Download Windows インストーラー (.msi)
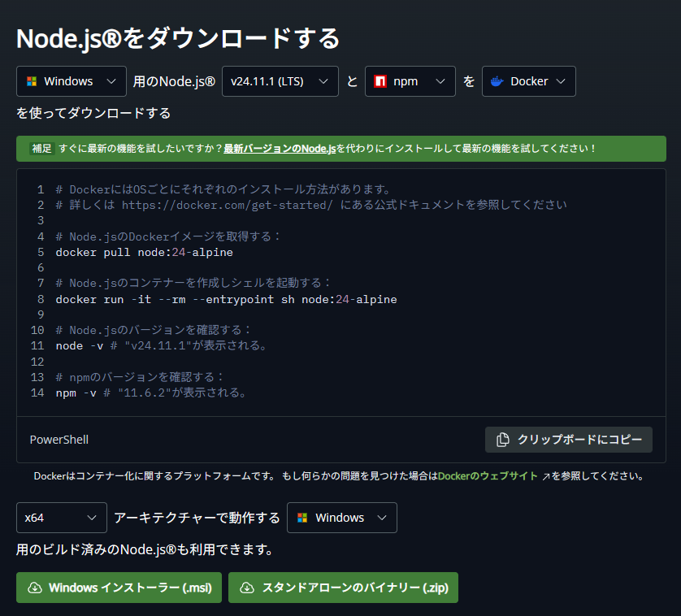 click(119, 588)
